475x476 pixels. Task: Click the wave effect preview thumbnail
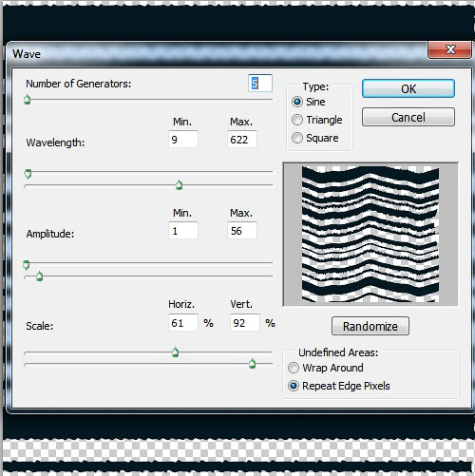[370, 234]
